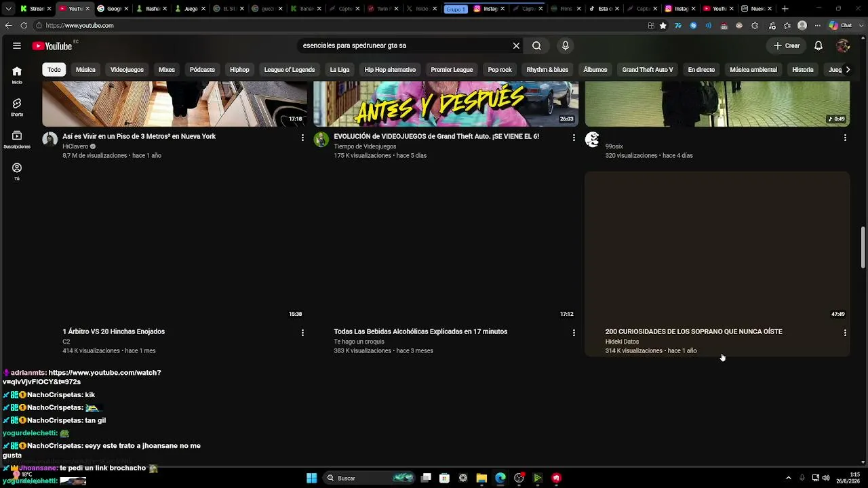The image size is (868, 488).
Task: Open options for 'Todas Las Bebidas Alcohólicas' video
Action: 574,333
